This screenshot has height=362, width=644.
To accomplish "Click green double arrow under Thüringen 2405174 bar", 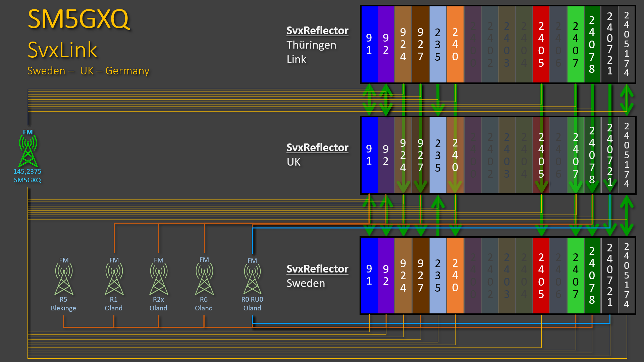I will tap(627, 100).
